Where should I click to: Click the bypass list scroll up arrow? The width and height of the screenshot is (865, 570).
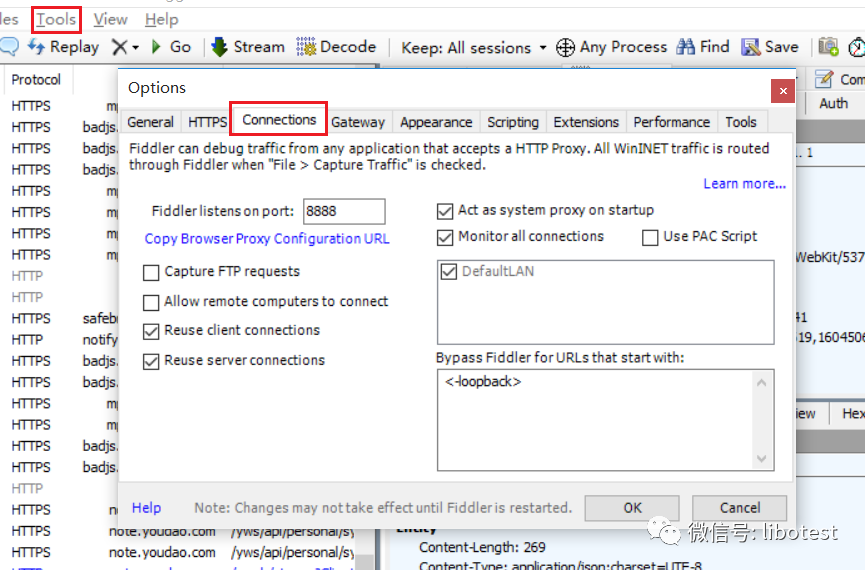click(762, 382)
